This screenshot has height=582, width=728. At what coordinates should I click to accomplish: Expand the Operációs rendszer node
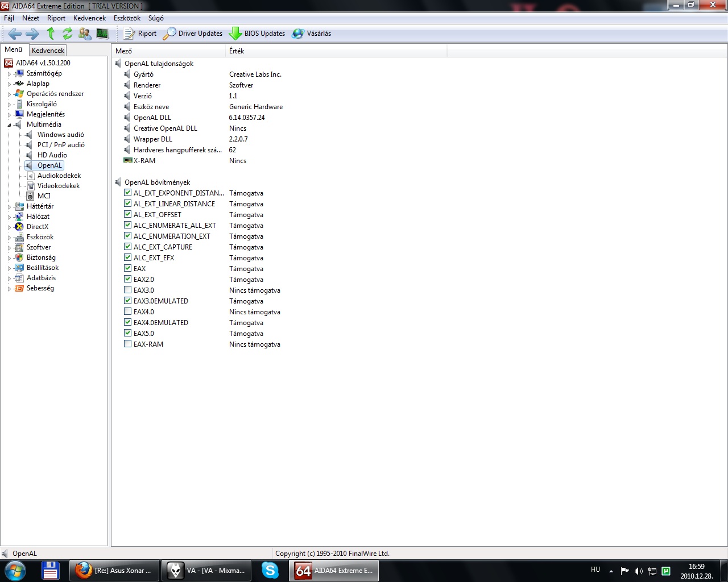coord(9,94)
